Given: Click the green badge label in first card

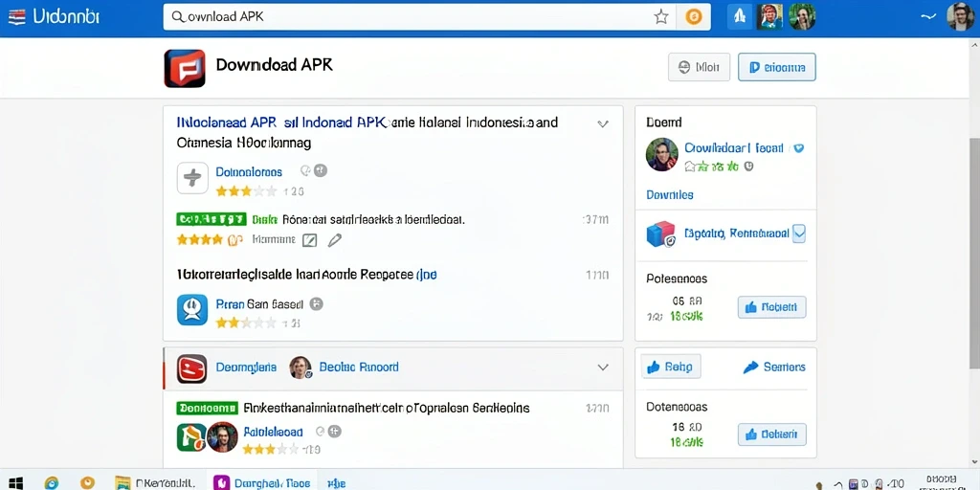Looking at the screenshot, I should click(211, 219).
